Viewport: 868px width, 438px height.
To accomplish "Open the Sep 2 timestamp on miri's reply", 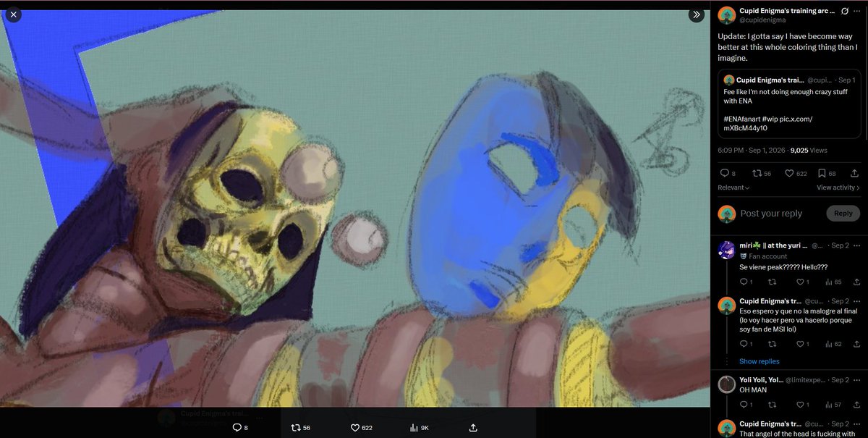I will click(840, 246).
